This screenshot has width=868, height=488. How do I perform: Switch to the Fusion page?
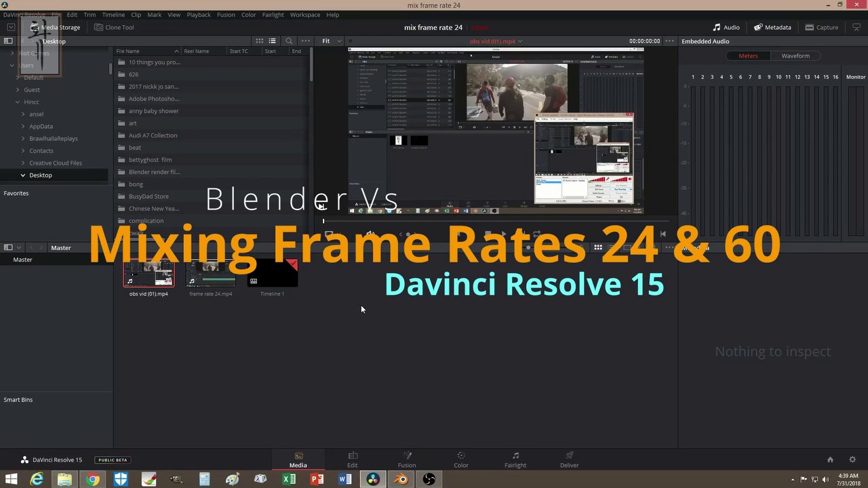pyautogui.click(x=407, y=460)
